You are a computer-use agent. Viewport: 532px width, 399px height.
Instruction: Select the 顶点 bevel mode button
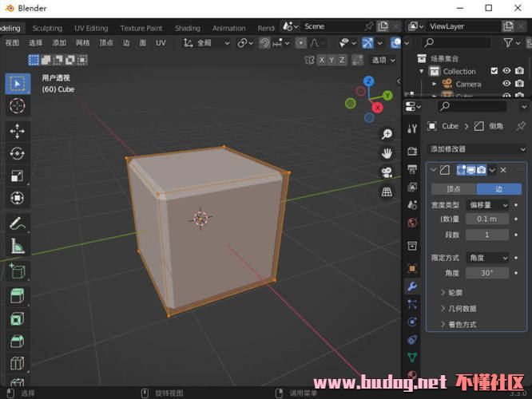click(453, 189)
